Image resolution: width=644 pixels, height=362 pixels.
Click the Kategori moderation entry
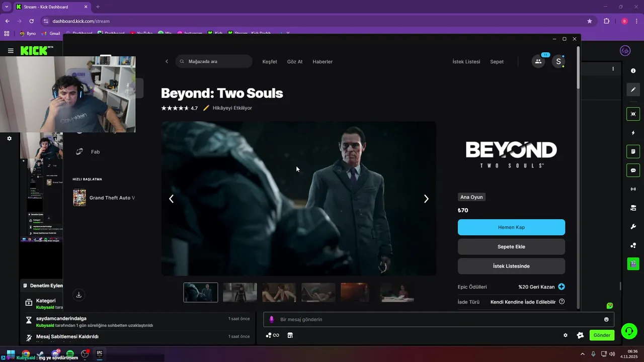click(43, 304)
